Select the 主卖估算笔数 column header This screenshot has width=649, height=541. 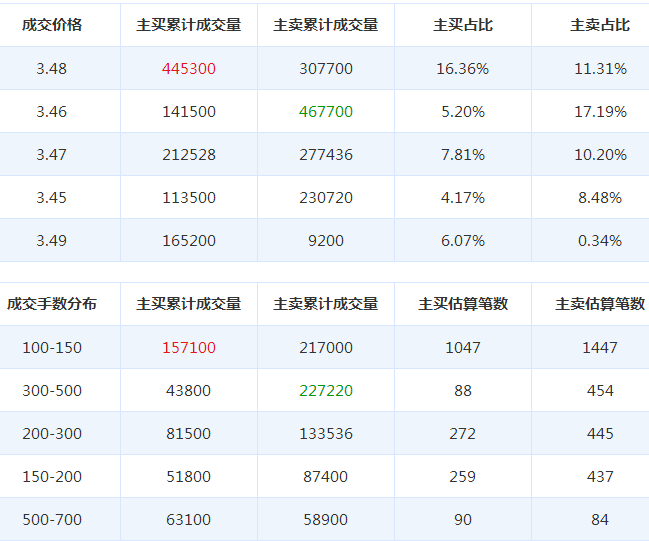[599, 304]
